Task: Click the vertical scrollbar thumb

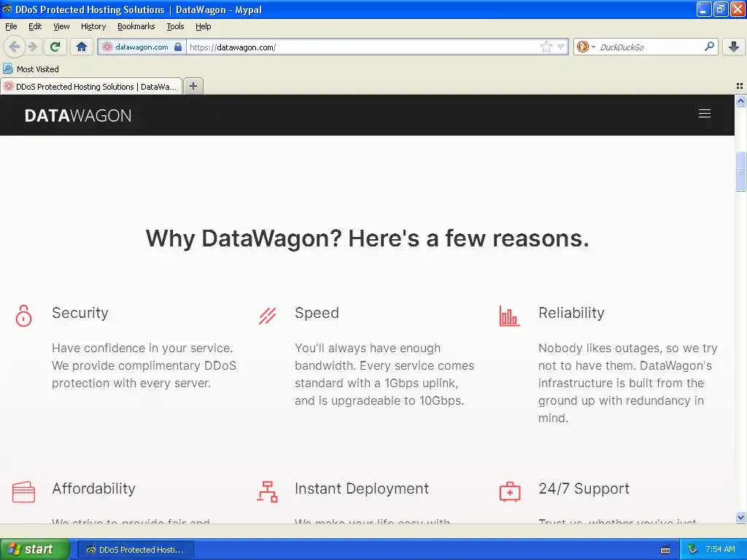Action: click(x=740, y=171)
